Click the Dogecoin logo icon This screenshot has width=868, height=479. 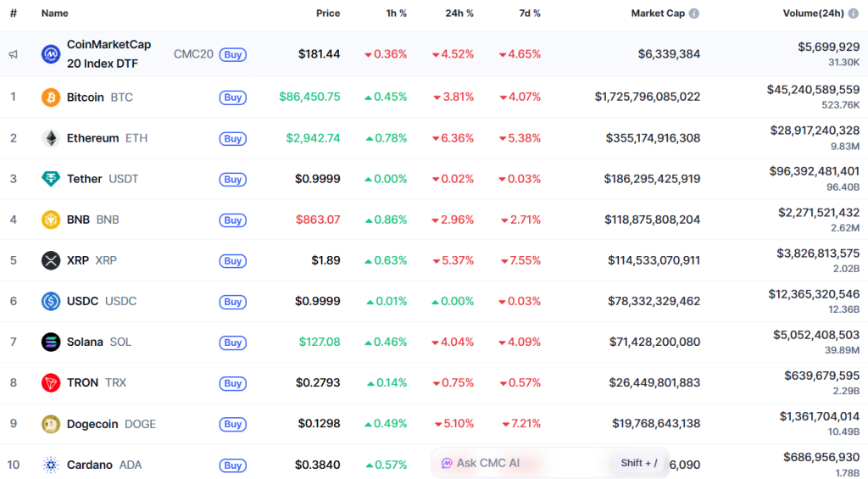point(51,424)
